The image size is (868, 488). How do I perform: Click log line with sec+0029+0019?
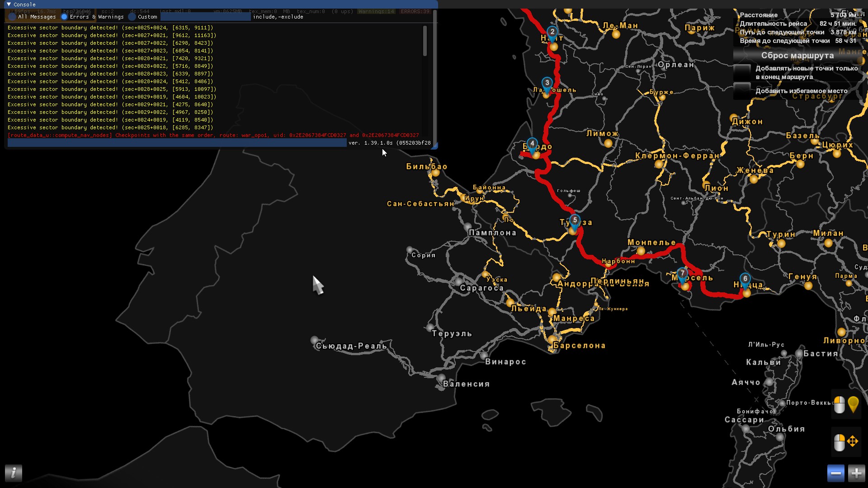pos(112,97)
